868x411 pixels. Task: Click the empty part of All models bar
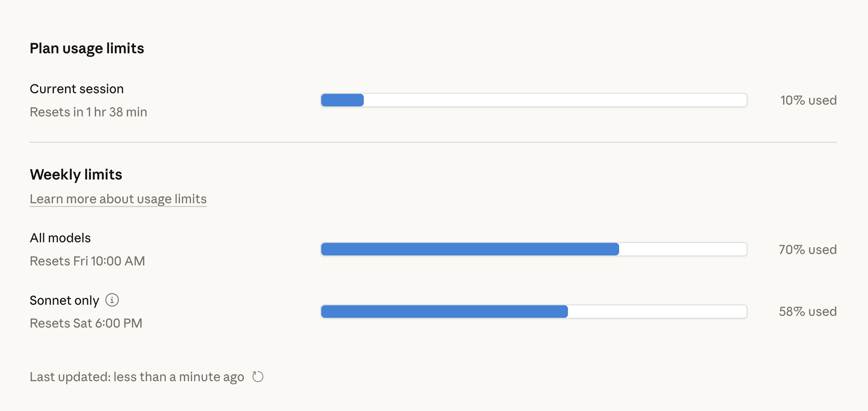682,249
